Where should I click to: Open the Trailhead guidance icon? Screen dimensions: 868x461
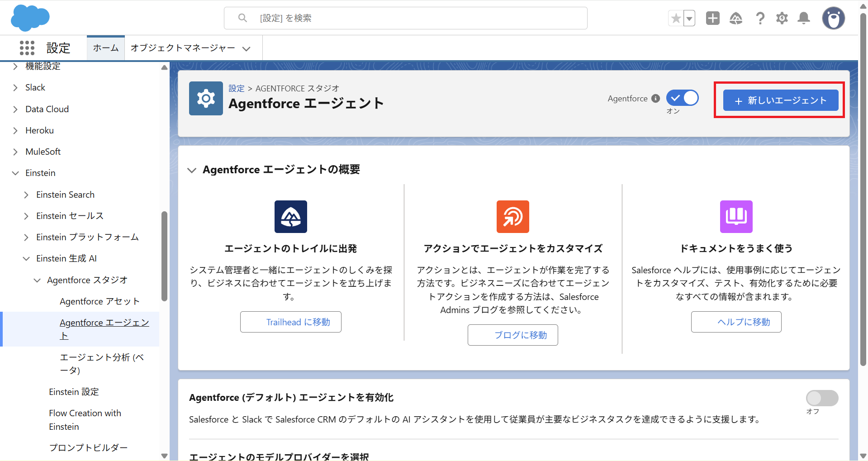click(x=735, y=19)
